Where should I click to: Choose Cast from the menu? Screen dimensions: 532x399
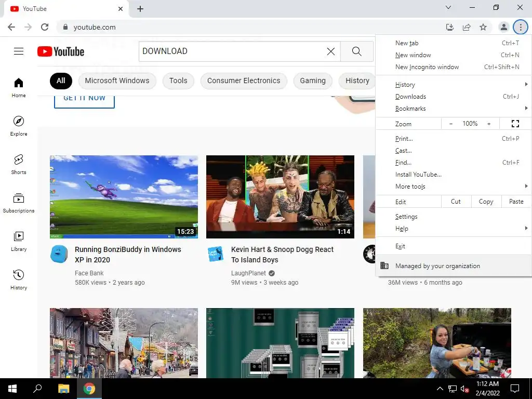point(454,151)
